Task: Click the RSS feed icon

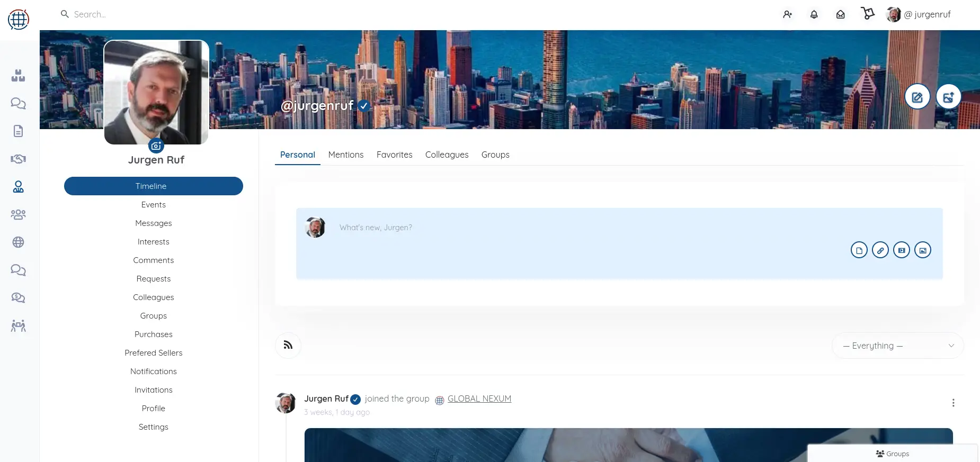Action: pos(288,346)
